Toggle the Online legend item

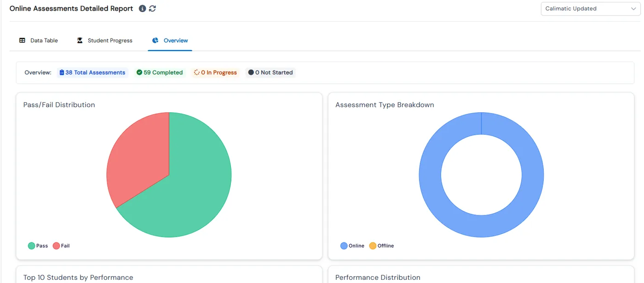click(x=352, y=246)
